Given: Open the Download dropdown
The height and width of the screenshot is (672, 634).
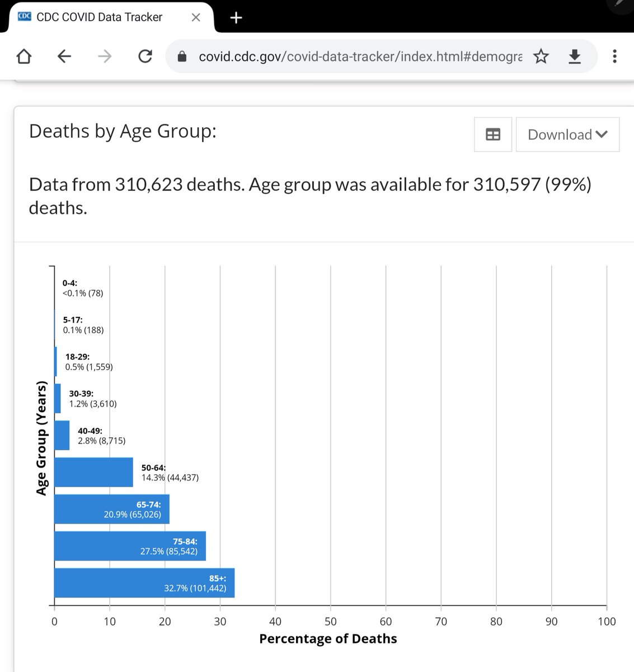Looking at the screenshot, I should tap(567, 134).
